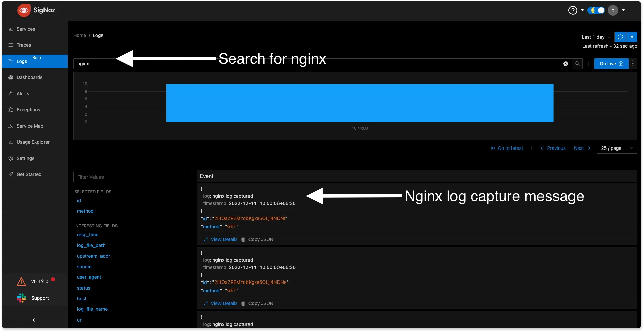Click the blue histogram bar in the chart
Screen dimensions: 644x332
click(x=360, y=103)
